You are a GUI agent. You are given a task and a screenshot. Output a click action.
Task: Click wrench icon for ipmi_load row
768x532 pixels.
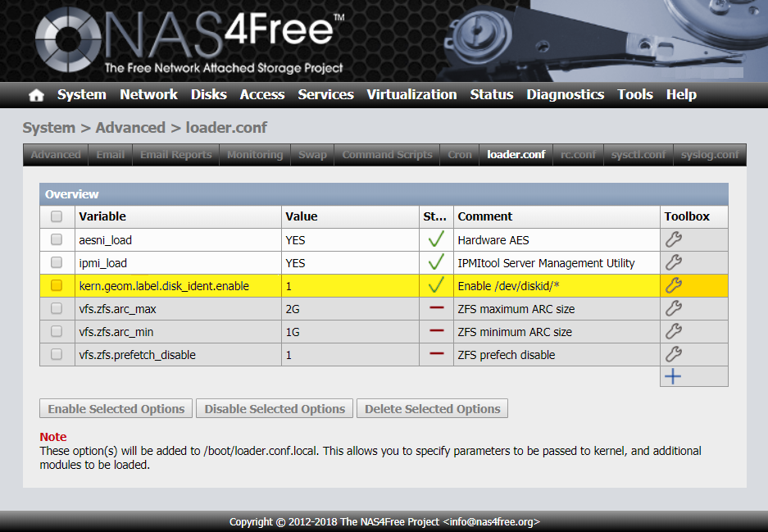[673, 263]
